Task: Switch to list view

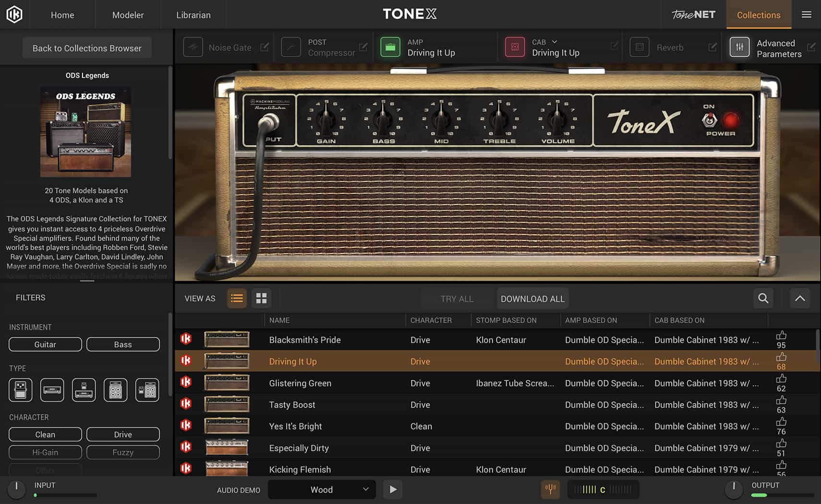Action: (x=237, y=299)
